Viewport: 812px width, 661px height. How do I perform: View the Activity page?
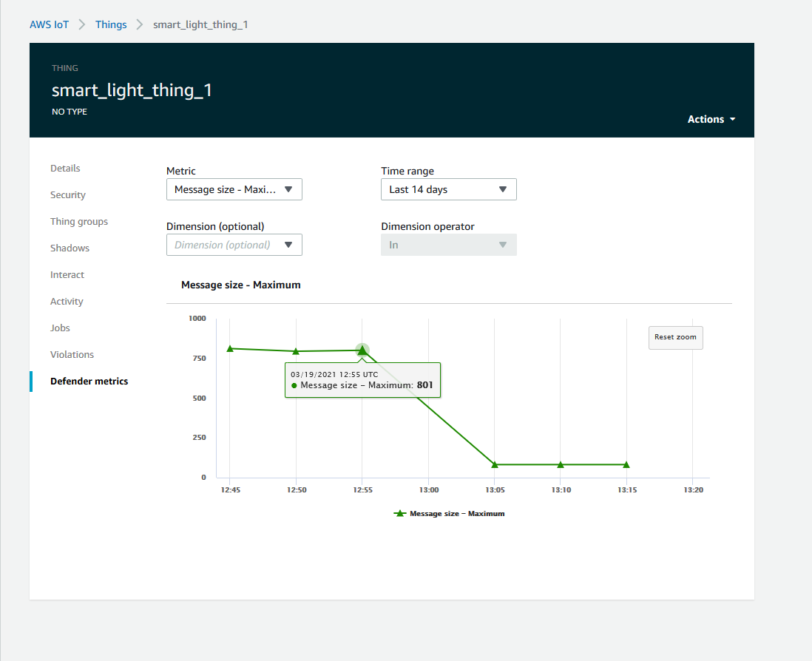click(67, 301)
